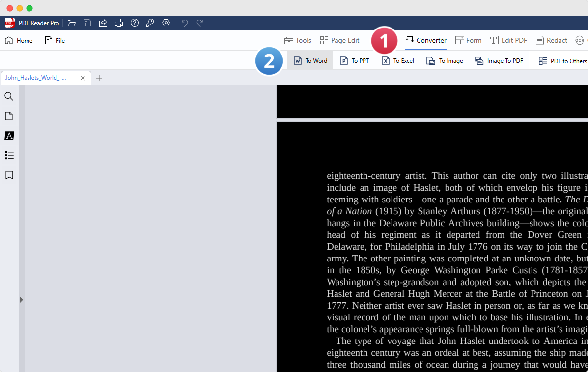Select the Converter tab
Viewport: 588px width, 372px height.
click(x=426, y=40)
